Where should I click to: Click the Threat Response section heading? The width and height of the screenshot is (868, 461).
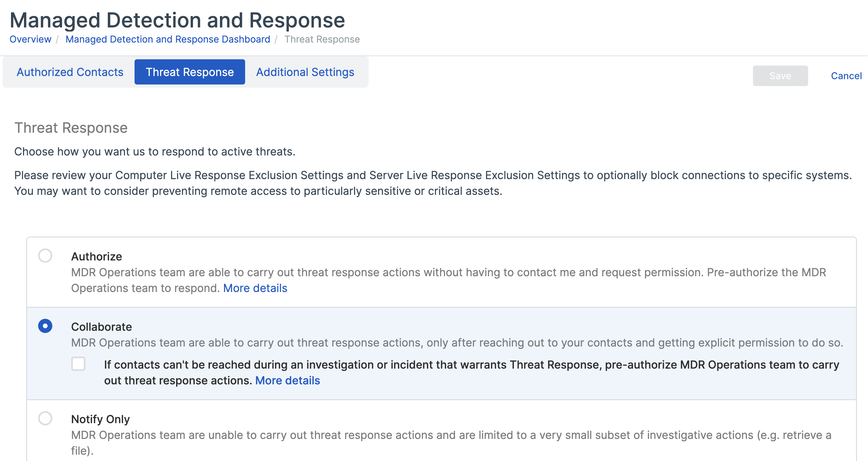tap(71, 128)
